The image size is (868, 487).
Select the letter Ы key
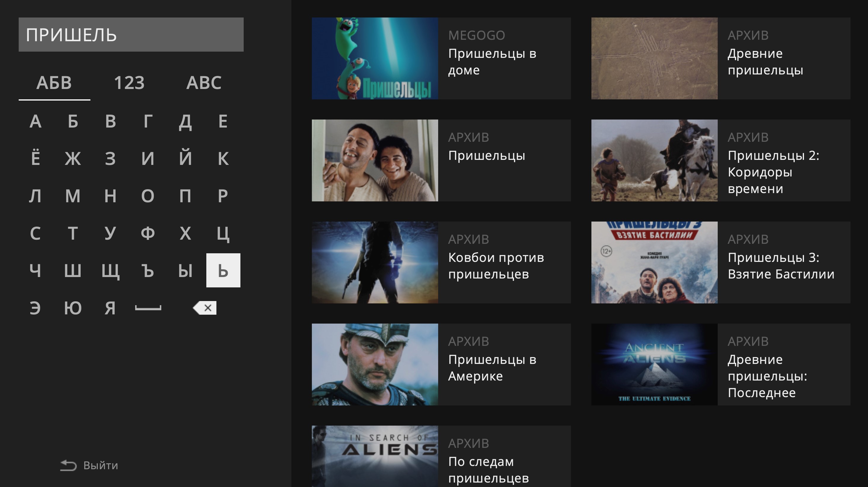coord(185,270)
